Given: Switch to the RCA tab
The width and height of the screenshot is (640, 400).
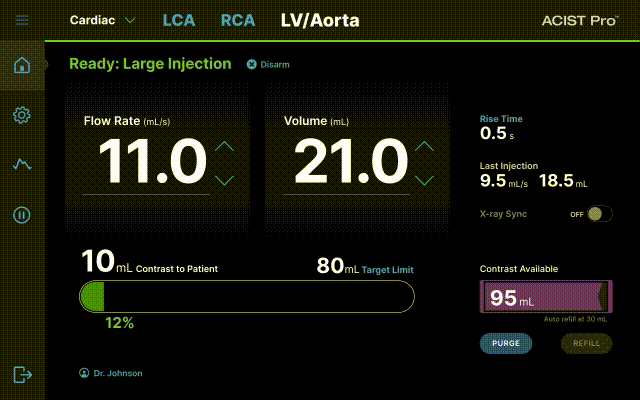Looking at the screenshot, I should click(238, 20).
